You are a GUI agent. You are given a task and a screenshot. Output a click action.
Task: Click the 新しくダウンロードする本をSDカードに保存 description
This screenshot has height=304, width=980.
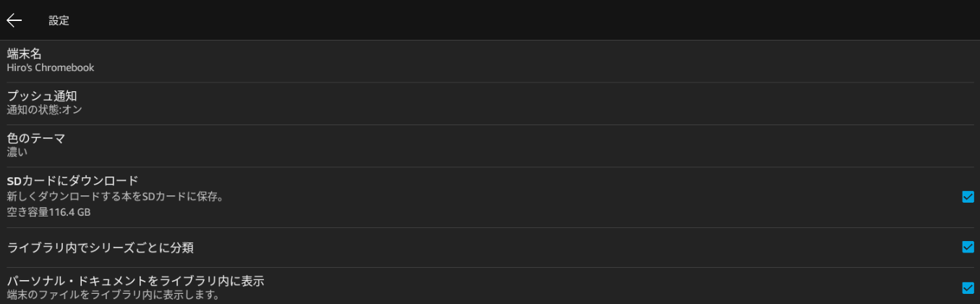click(115, 196)
